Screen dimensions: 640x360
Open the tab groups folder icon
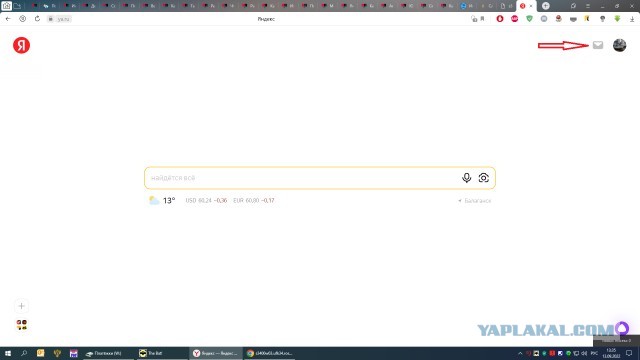coord(17,6)
